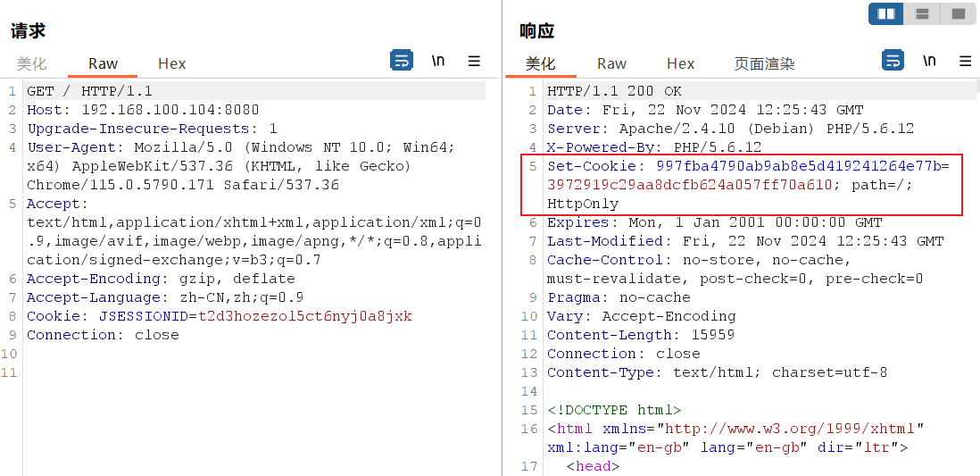Open request panel hamburger options menu

coord(474,61)
